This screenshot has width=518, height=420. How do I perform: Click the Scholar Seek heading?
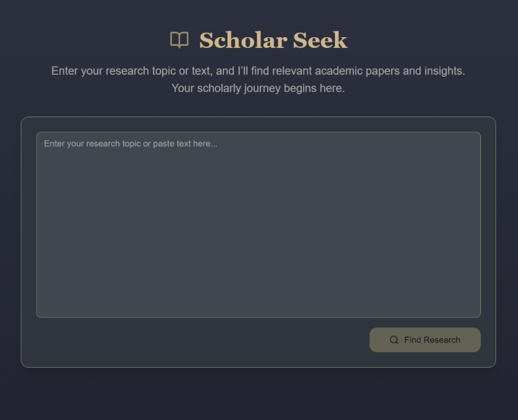pos(273,40)
